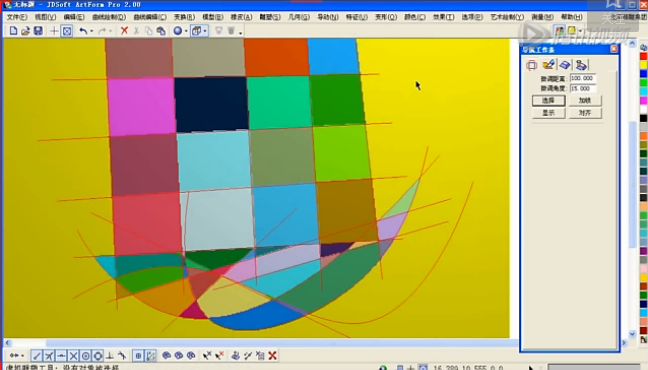The height and width of the screenshot is (370, 648).
Task: Click the 选择 button in the guide panel
Action: click(548, 100)
